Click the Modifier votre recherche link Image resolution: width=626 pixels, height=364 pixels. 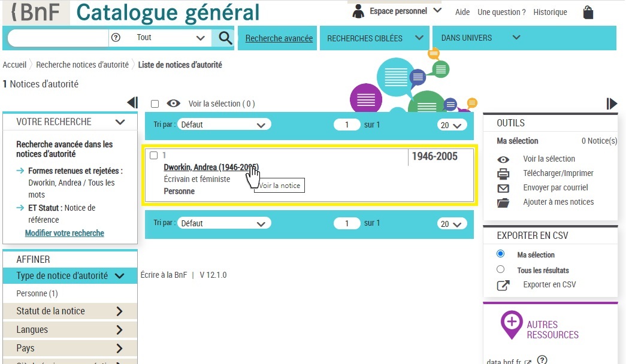click(x=65, y=233)
